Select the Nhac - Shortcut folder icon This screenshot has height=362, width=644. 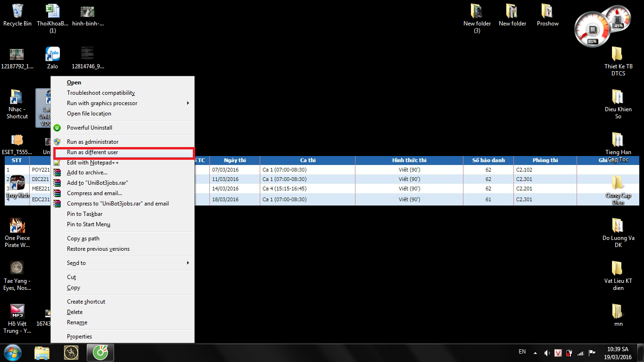(x=17, y=104)
